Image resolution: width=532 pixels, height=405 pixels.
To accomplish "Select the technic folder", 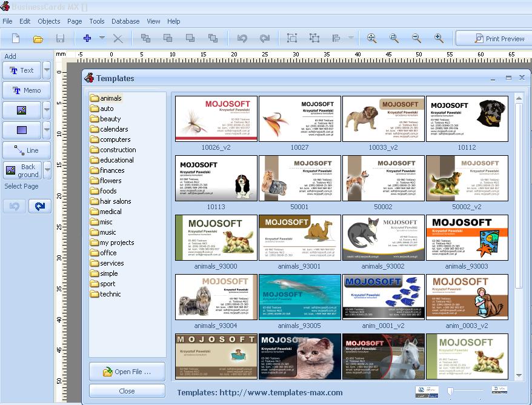I will click(105, 294).
